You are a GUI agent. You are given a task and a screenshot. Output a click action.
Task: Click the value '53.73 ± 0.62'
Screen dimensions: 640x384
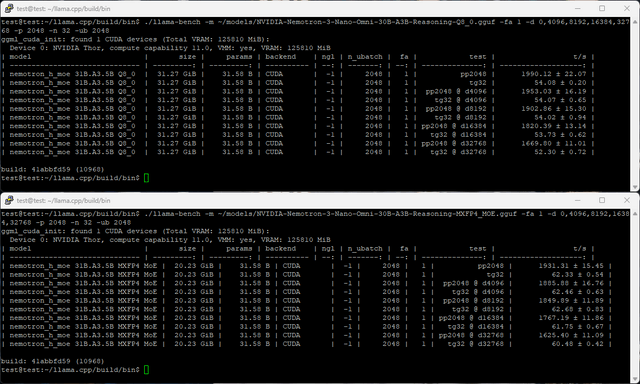coord(560,135)
